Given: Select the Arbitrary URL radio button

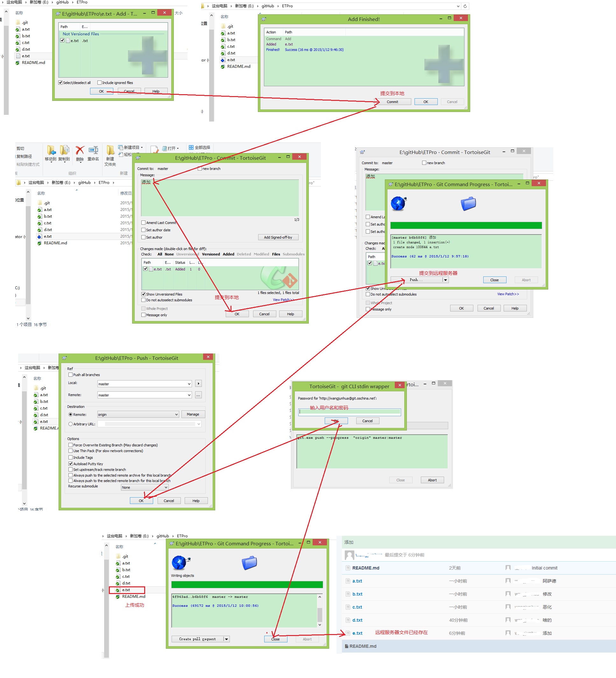Looking at the screenshot, I should click(70, 424).
